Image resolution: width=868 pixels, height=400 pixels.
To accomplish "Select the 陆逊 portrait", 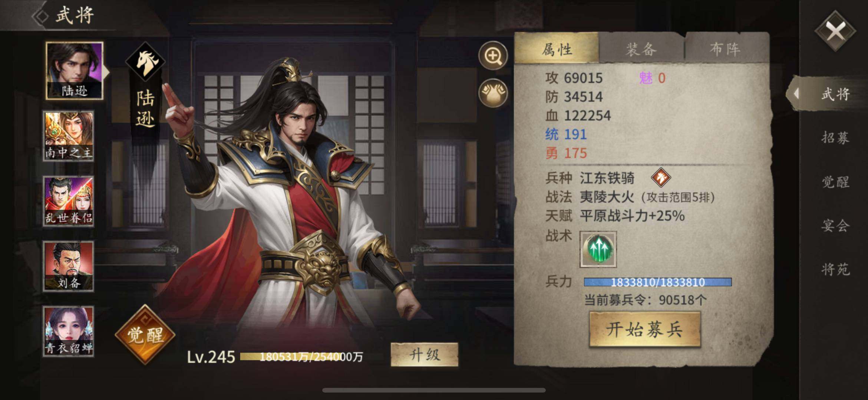I will [x=74, y=70].
